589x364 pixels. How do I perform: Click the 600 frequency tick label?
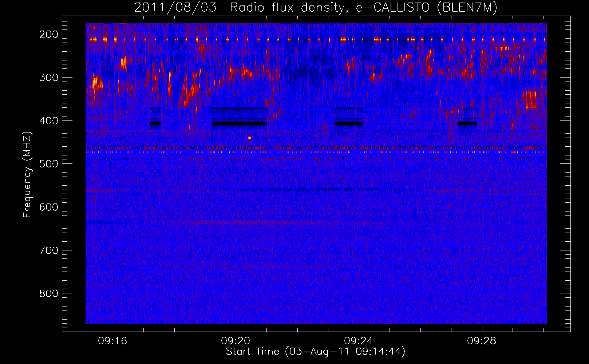click(49, 207)
